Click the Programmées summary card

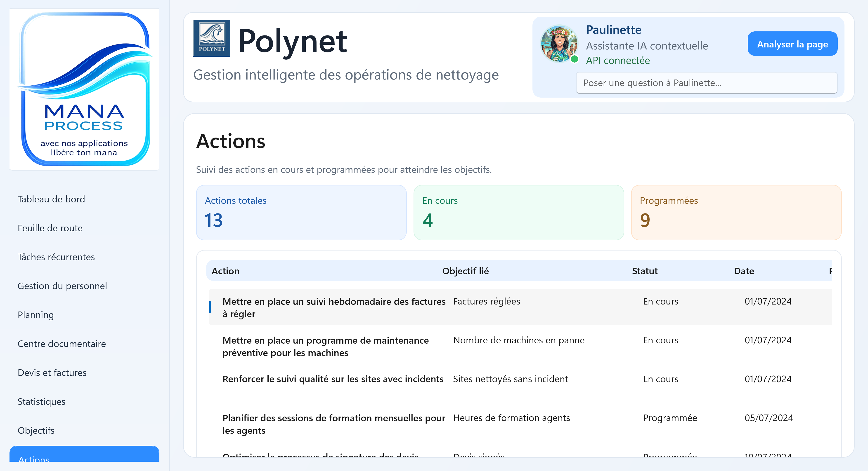pyautogui.click(x=736, y=212)
